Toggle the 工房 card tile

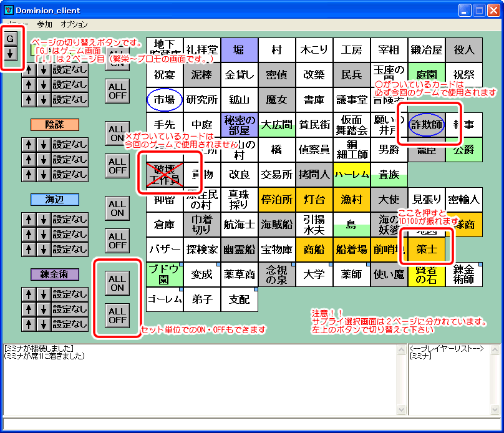tap(351, 50)
